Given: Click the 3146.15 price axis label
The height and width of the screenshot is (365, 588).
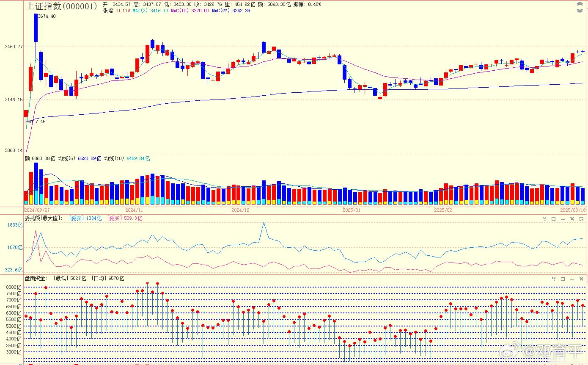Looking at the screenshot, I should (14, 100).
